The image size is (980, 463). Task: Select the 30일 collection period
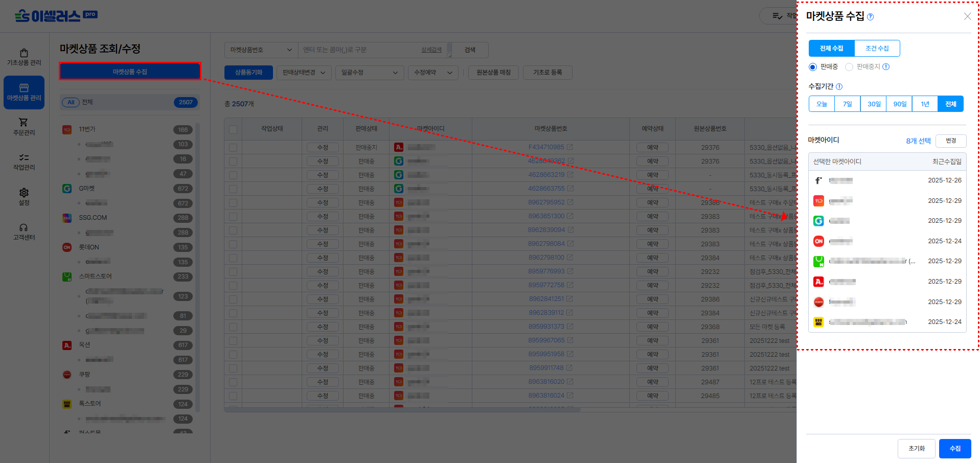click(x=874, y=104)
